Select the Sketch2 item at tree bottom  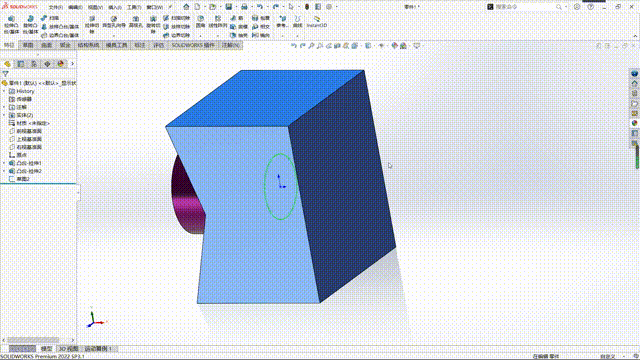click(x=19, y=179)
